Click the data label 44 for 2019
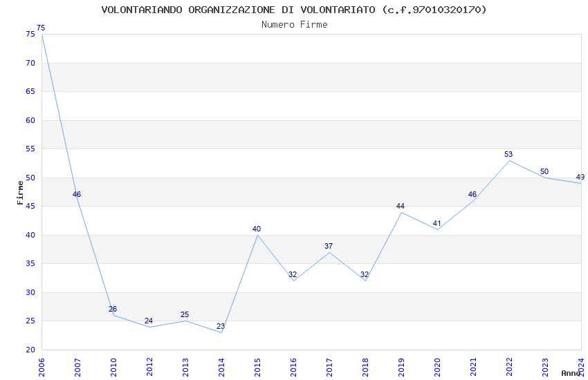 tap(401, 207)
